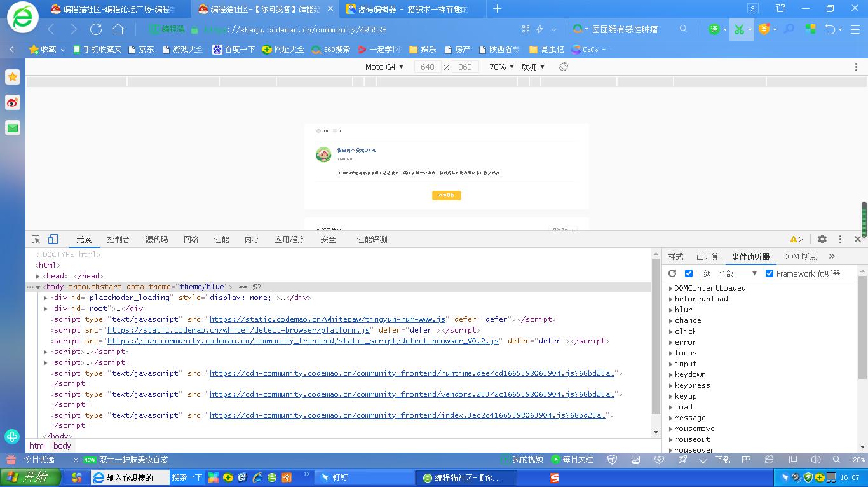868x487 pixels.
Task: Open the new tab plus button
Action: tap(498, 9)
